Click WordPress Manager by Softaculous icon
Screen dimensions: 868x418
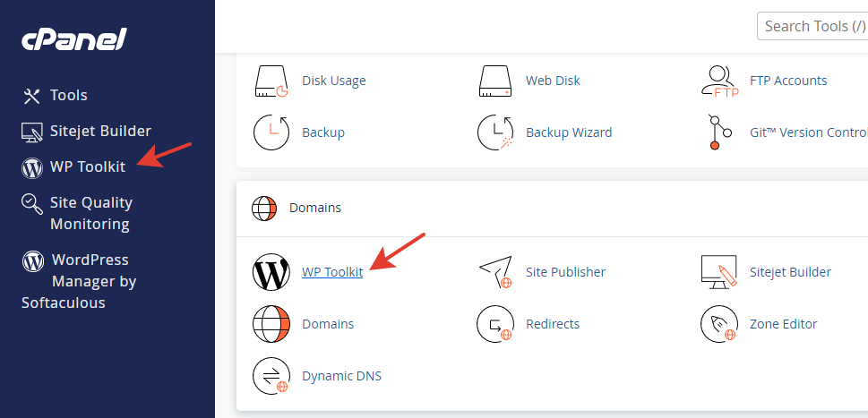click(32, 260)
